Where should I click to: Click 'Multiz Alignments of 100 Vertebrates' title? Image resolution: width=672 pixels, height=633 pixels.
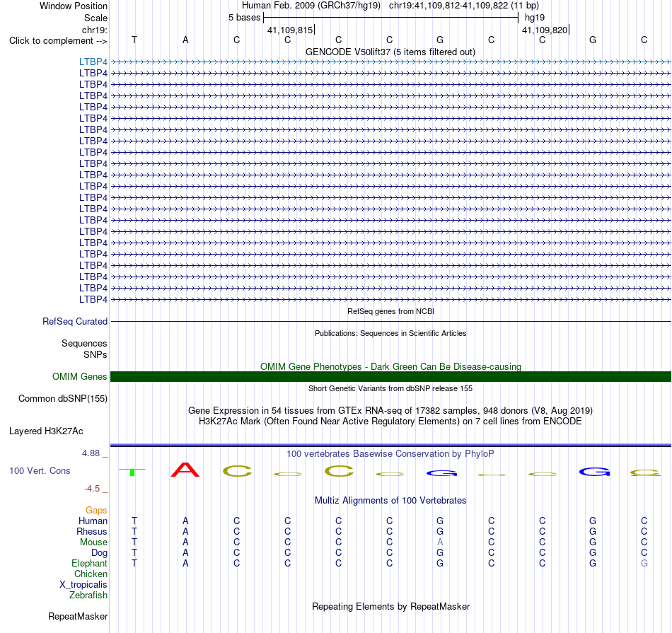390,501
